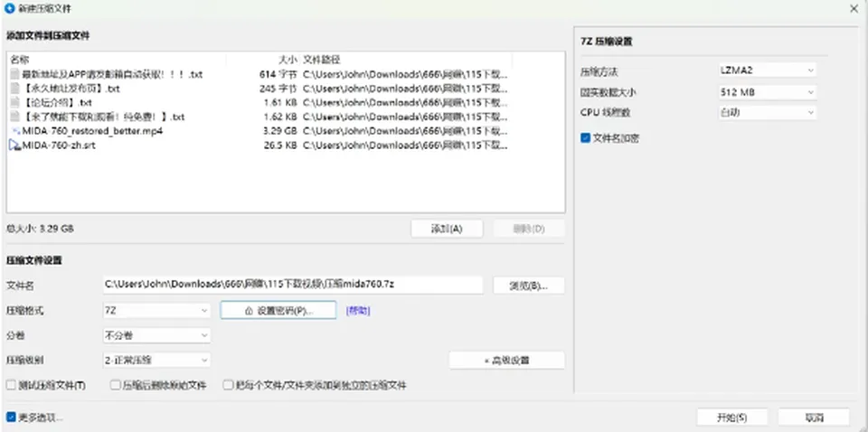The width and height of the screenshot is (868, 432).
Task: Click the Bandizip app icon in title bar
Action: 9,8
